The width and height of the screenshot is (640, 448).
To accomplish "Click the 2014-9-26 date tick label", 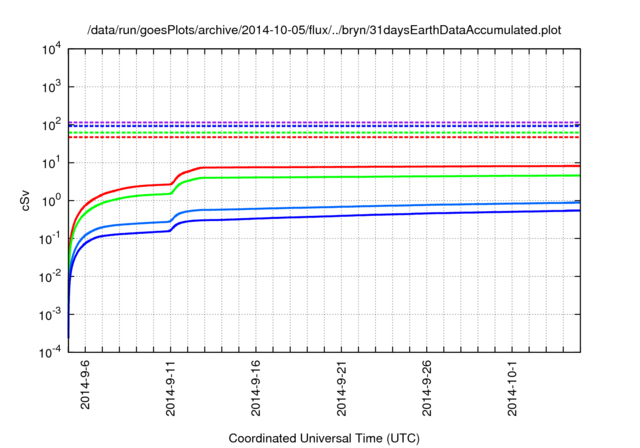I will coord(427,388).
